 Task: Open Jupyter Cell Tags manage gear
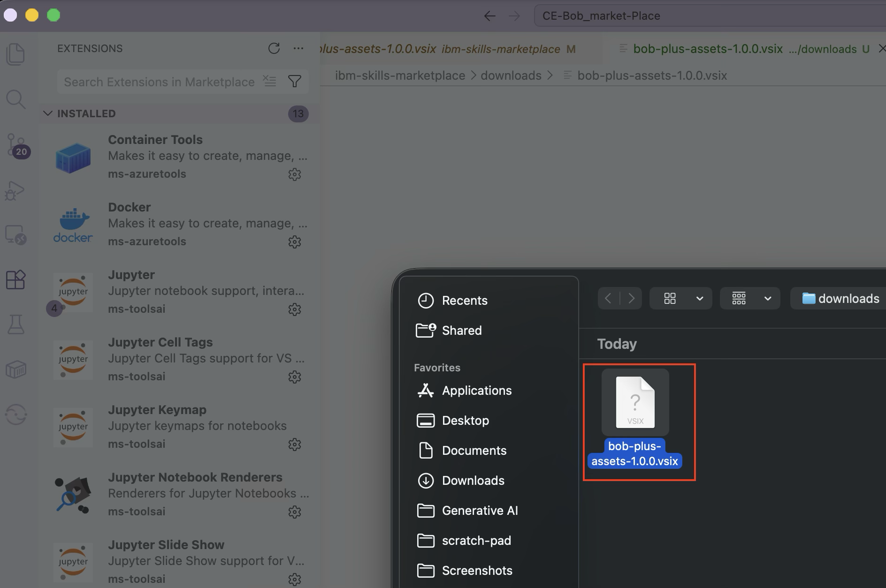[x=294, y=377]
